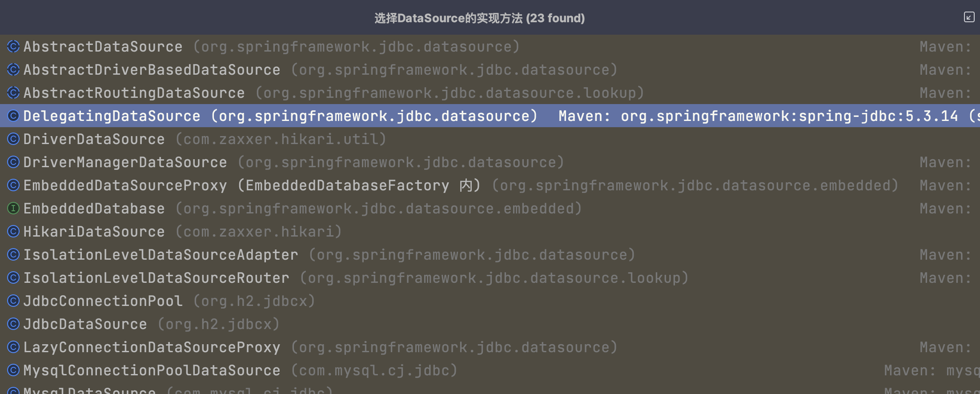The width and height of the screenshot is (980, 394).
Task: Choose JdbcDataSource from org.h2.jdbcx
Action: 85,324
